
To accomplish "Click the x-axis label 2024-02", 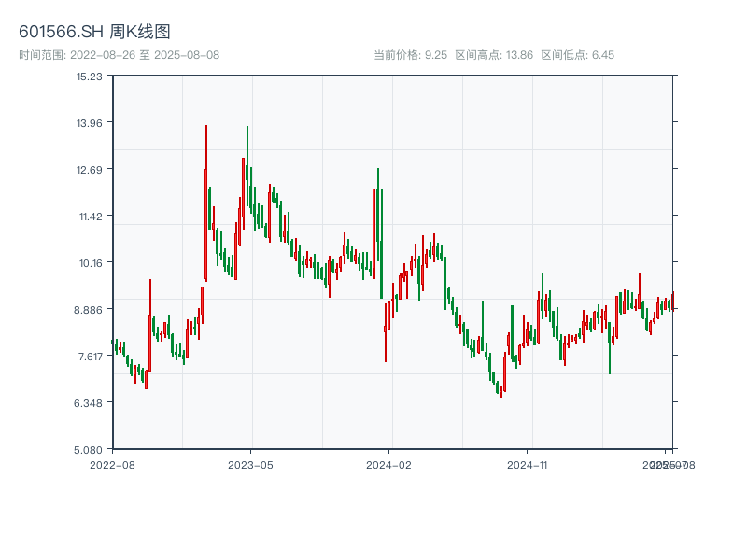I will tap(388, 465).
